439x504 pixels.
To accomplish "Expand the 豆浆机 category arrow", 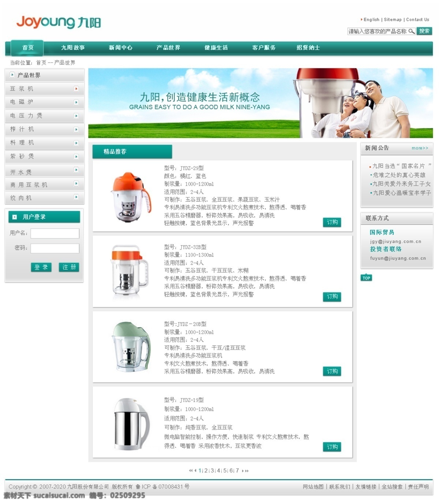I will click(x=76, y=89).
